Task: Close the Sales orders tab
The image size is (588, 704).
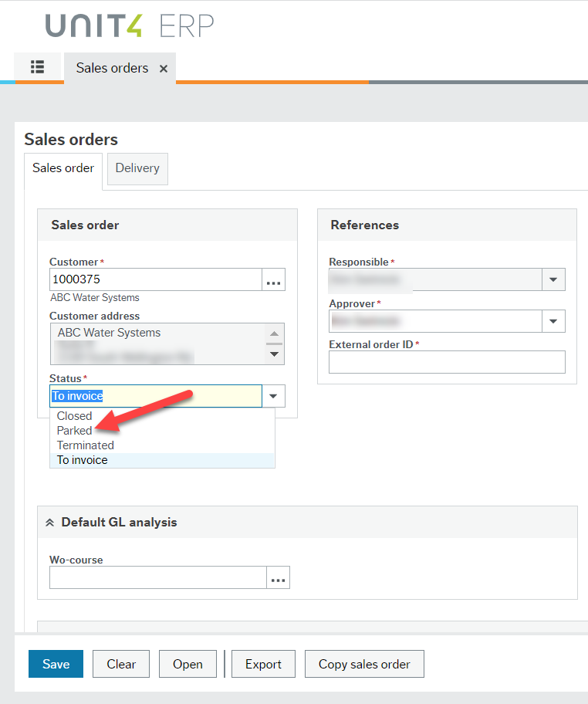Action: [x=163, y=68]
